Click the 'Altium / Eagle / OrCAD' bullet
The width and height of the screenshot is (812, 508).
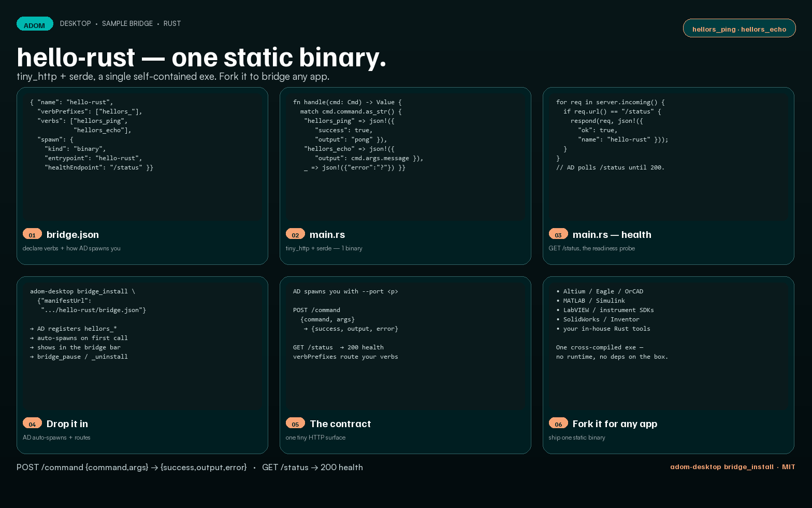click(x=600, y=291)
